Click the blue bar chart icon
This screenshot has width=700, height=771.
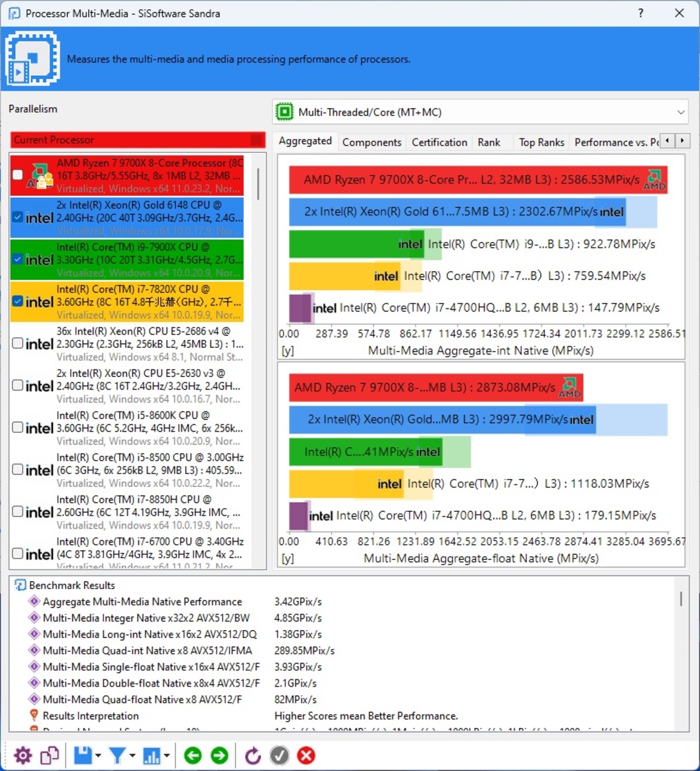(152, 755)
